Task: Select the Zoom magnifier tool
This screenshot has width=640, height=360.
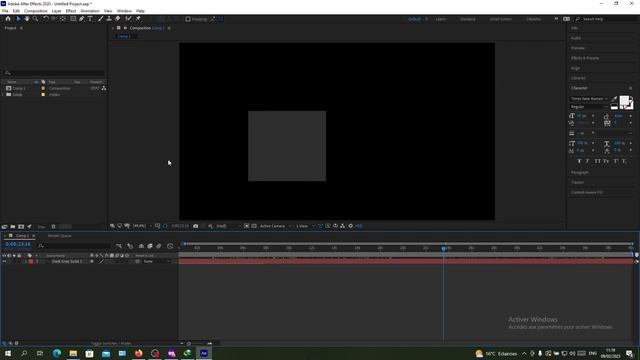Action: point(36,19)
